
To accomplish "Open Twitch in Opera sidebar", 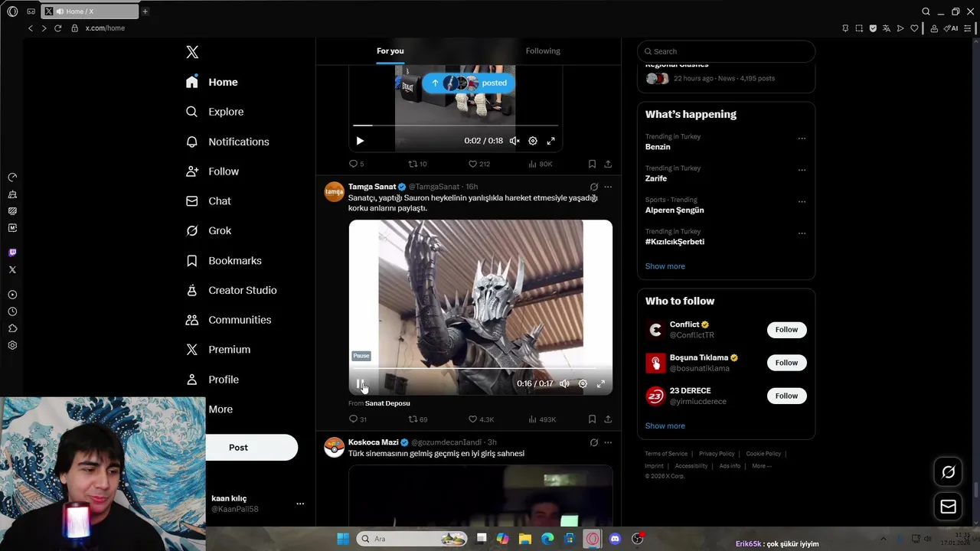I will 12,253.
